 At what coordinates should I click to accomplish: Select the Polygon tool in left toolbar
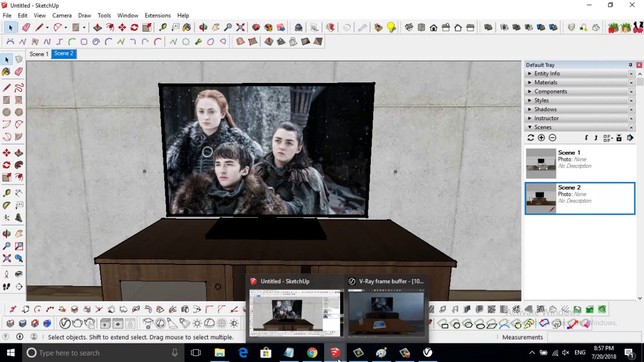(19, 112)
